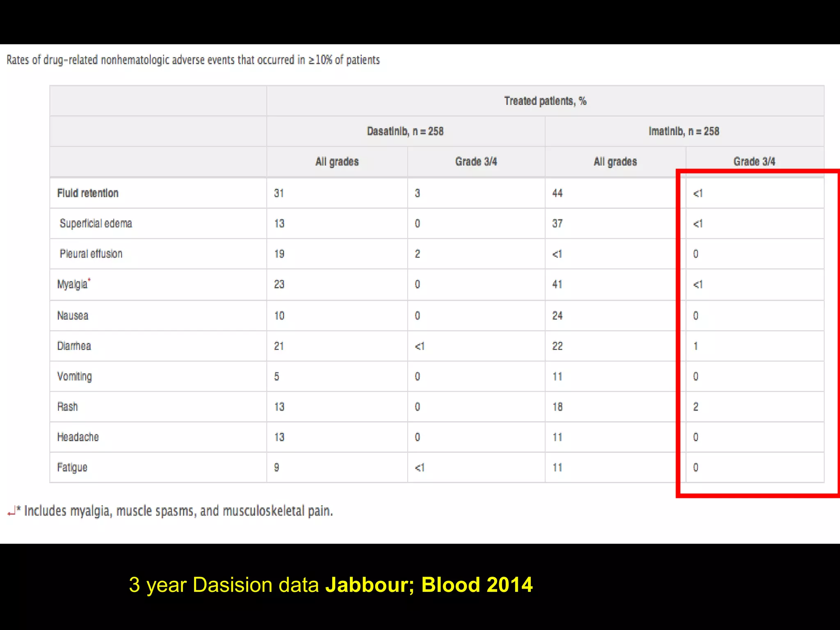Select the 'Fatigue' row label

(x=72, y=468)
